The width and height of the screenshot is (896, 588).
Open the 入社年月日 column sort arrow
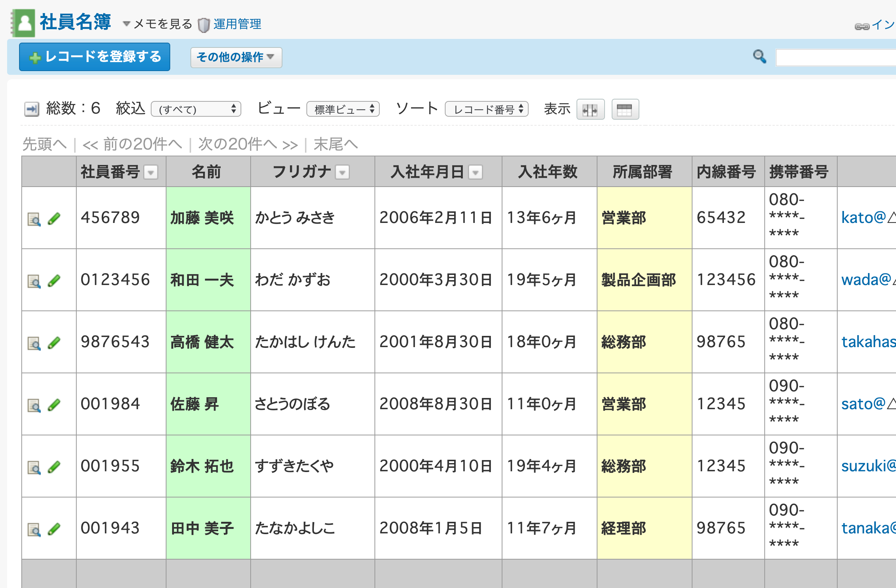click(475, 173)
